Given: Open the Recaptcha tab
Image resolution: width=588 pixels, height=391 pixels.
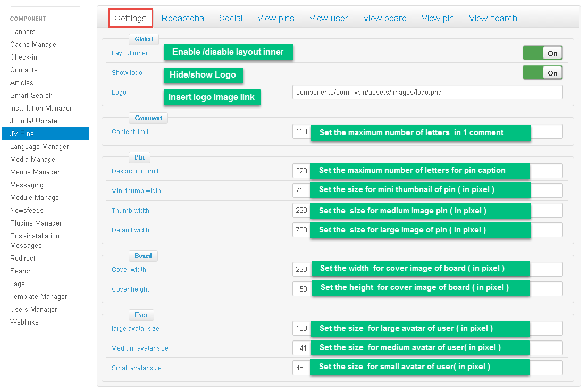Looking at the screenshot, I should point(182,18).
